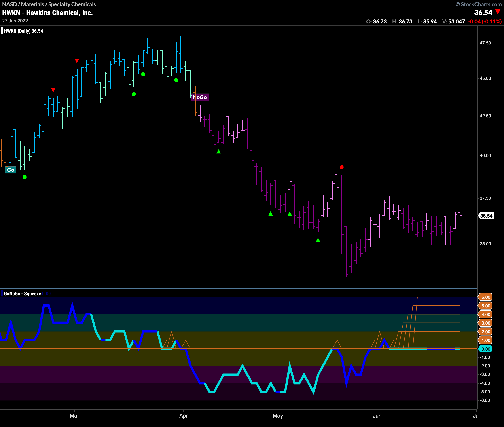
Task: Click the red down arrow beside price 36.54
Action: pos(498,12)
